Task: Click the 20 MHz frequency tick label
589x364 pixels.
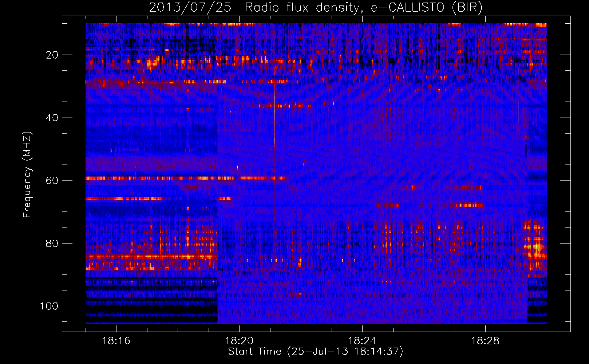Action: (x=52, y=55)
